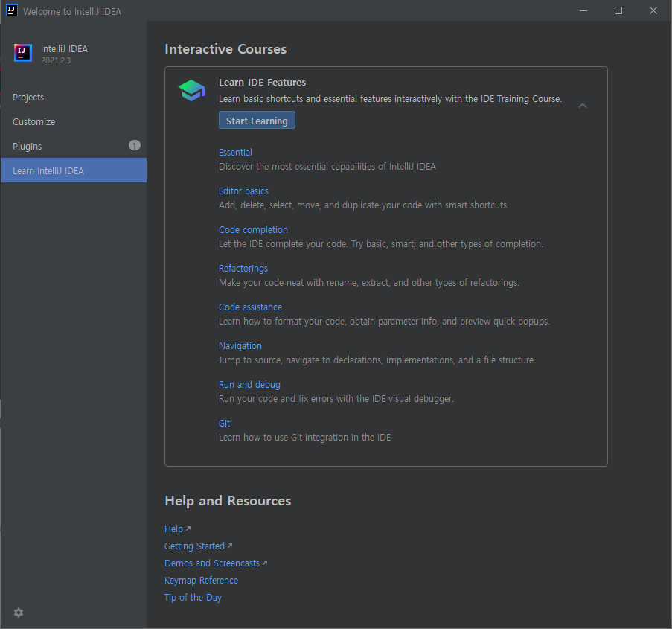This screenshot has height=629, width=672.
Task: Click 'Learn how to use Git integration' text
Action: coord(304,438)
